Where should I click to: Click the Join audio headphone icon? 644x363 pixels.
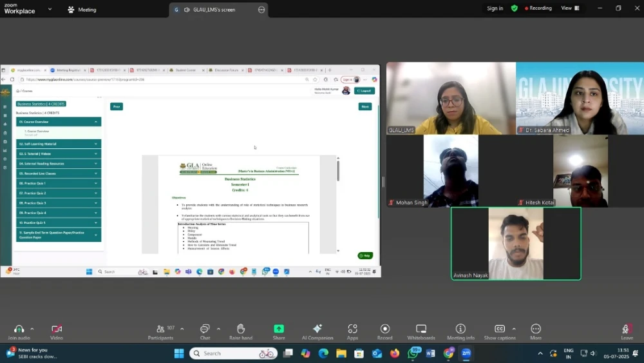tap(19, 329)
